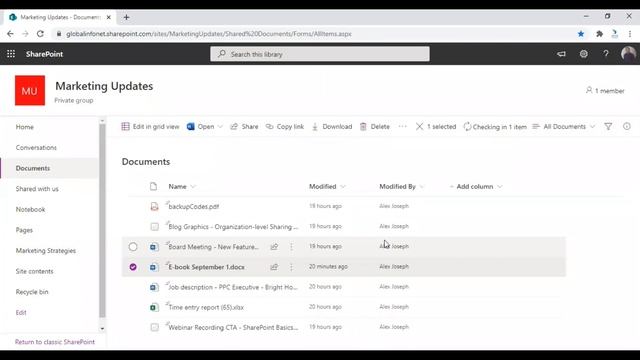This screenshot has width=640, height=360.
Task: Open the user profile picture
Action: tap(628, 54)
